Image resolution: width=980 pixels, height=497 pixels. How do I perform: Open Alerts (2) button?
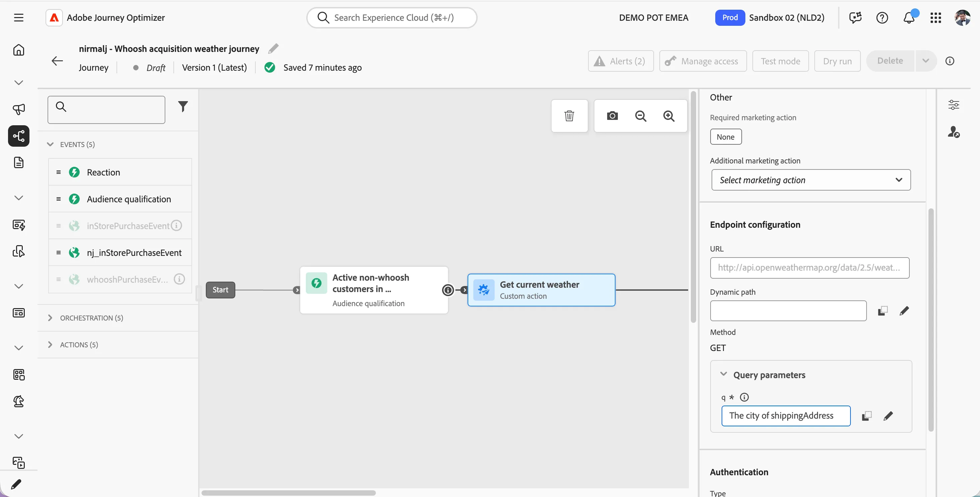click(x=621, y=61)
